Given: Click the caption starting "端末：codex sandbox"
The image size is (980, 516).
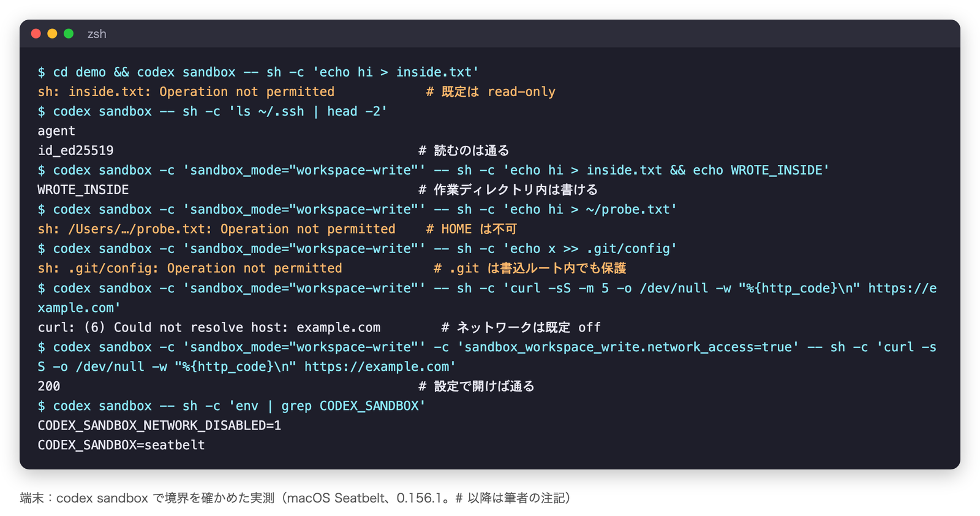Looking at the screenshot, I should [295, 498].
